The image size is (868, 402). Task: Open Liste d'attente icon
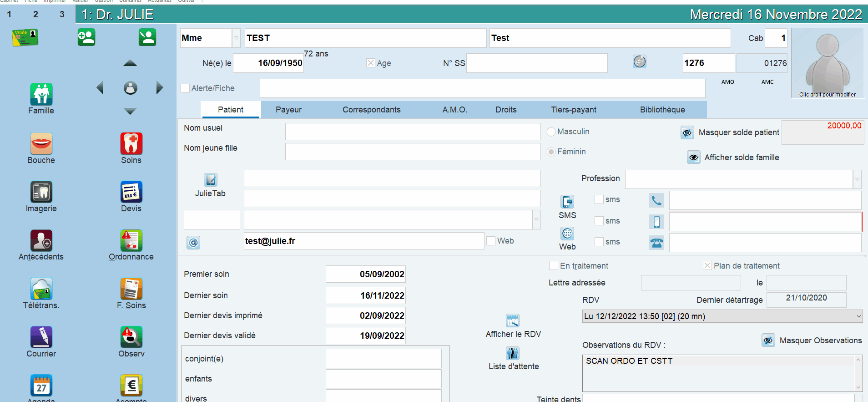513,353
